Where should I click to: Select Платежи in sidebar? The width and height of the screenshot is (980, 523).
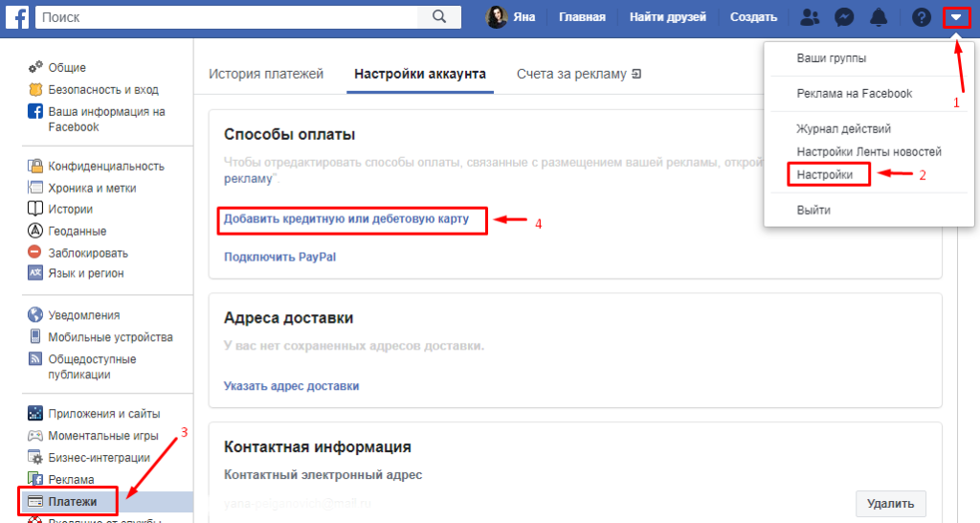coord(73,501)
